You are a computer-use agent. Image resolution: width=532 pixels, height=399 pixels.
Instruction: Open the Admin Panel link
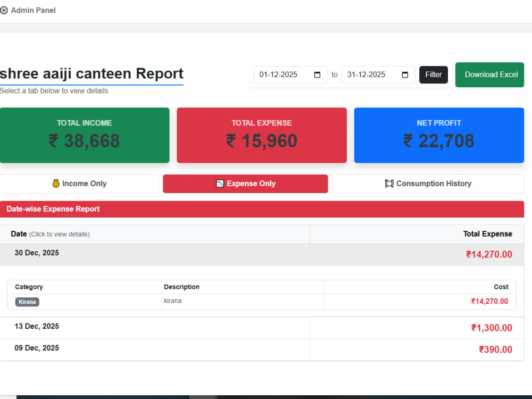pyautogui.click(x=33, y=11)
